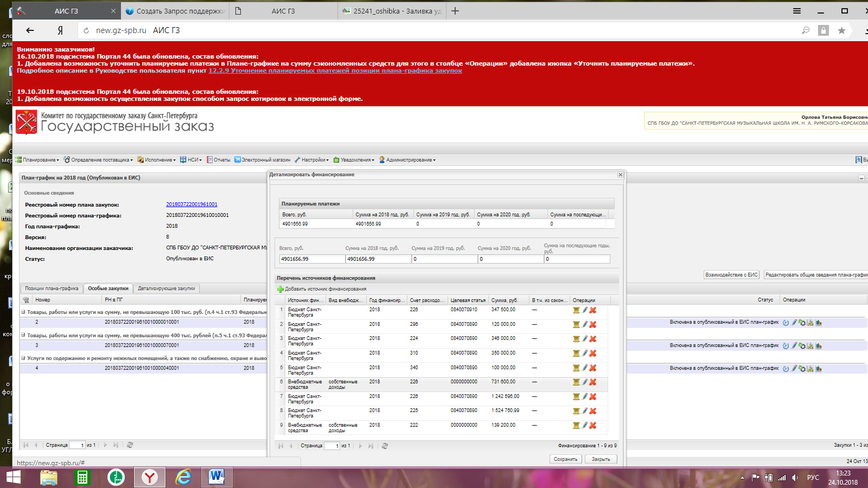Click filter icon left of Номер column

coord(26,300)
